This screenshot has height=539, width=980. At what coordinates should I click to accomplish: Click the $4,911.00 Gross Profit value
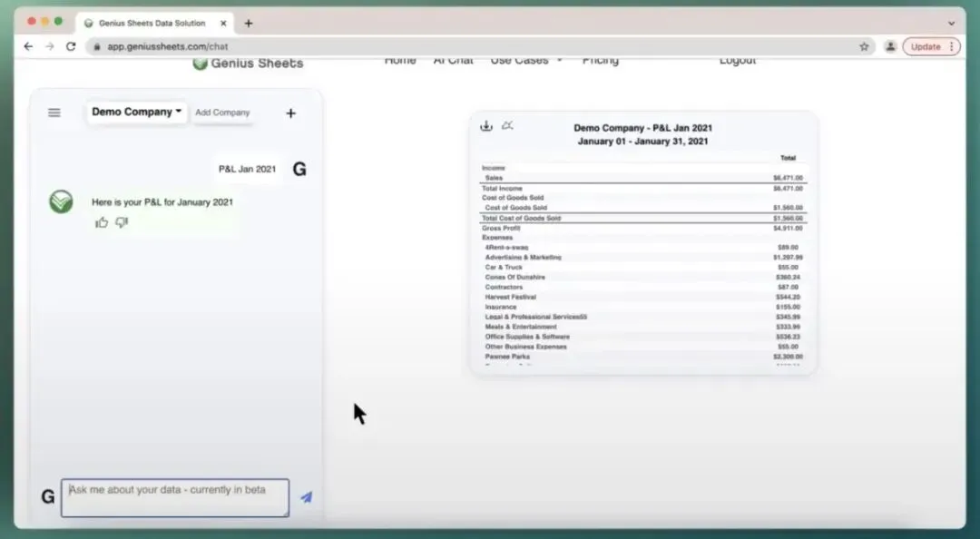788,229
